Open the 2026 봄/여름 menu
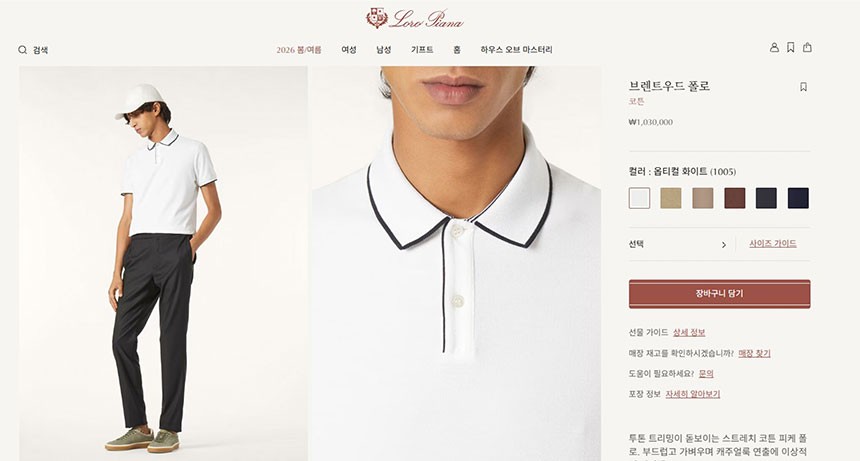The width and height of the screenshot is (860, 461). [299, 50]
